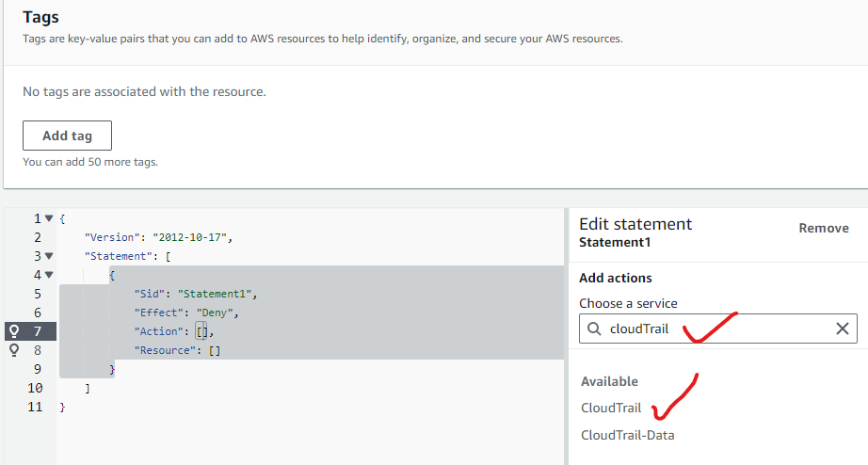Image resolution: width=868 pixels, height=465 pixels.
Task: Click line number 11 in the editor gutter
Action: click(x=34, y=407)
